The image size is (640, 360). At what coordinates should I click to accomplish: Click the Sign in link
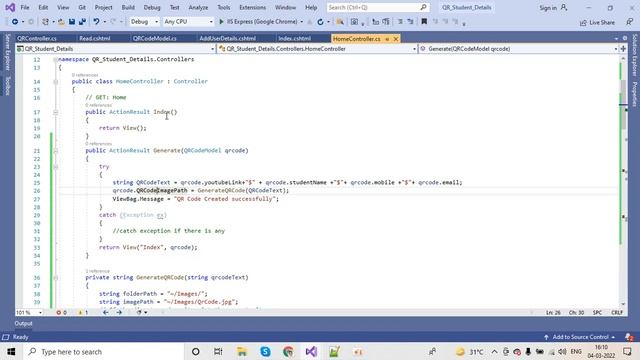pos(548,7)
